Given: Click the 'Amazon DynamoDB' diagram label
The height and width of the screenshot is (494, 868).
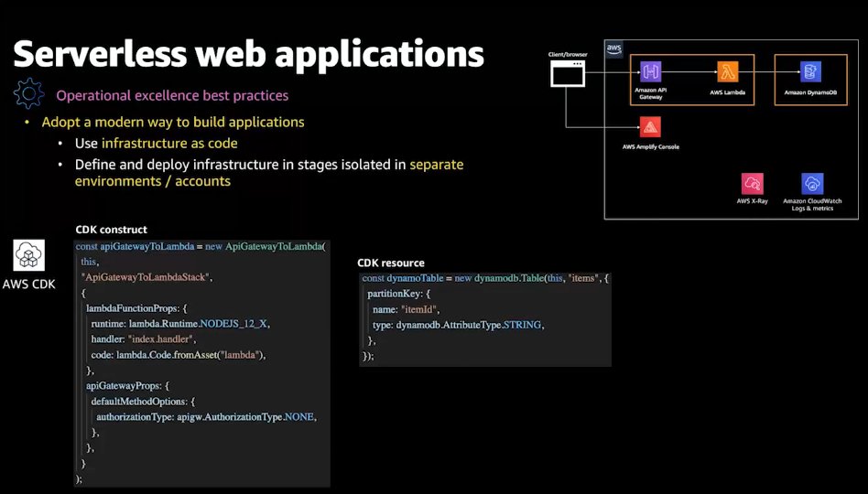Looking at the screenshot, I should coord(810,92).
